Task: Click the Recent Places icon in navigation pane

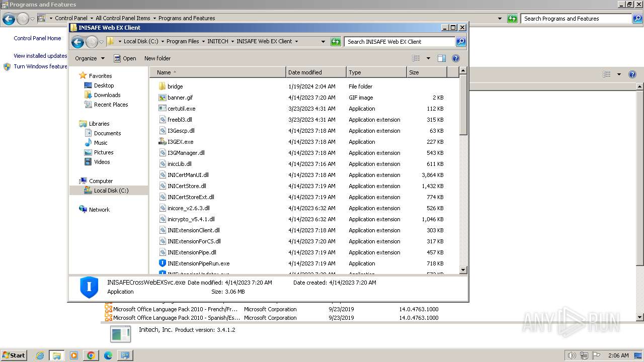Action: click(88, 105)
